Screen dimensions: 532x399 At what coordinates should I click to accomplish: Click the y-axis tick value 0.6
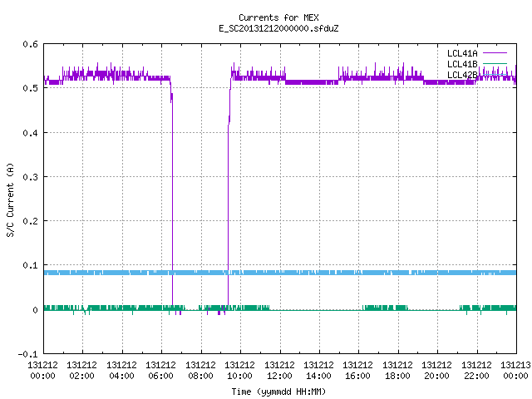30,44
